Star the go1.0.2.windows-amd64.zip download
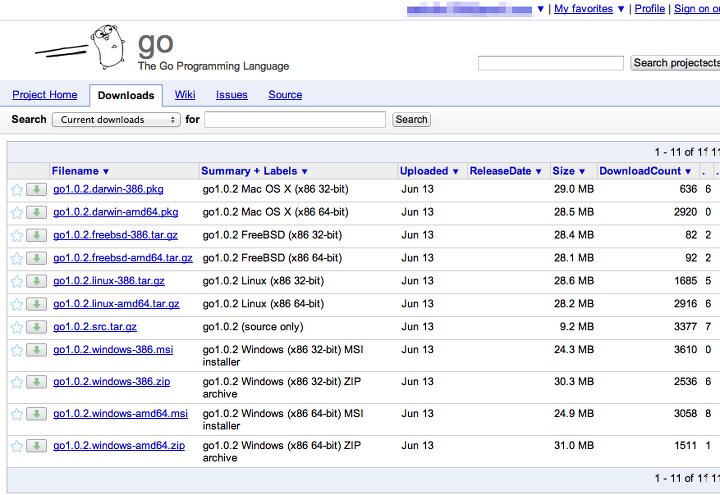 point(17,446)
